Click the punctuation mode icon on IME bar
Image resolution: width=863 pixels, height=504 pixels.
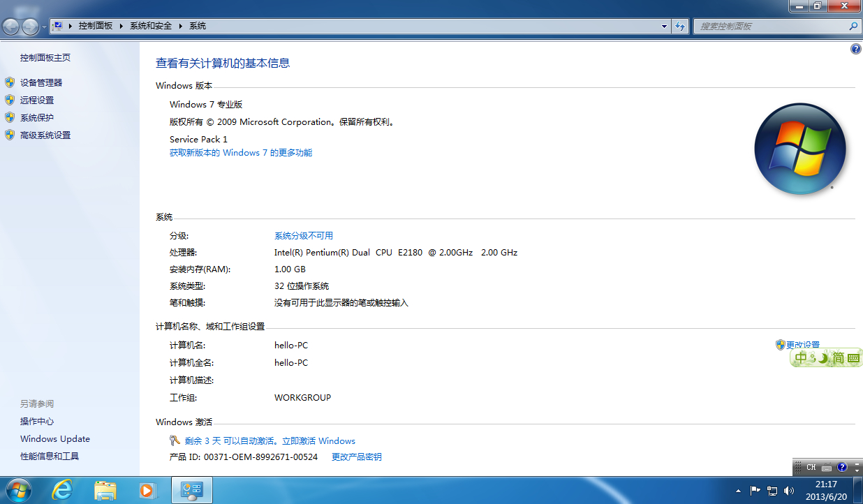tap(813, 359)
